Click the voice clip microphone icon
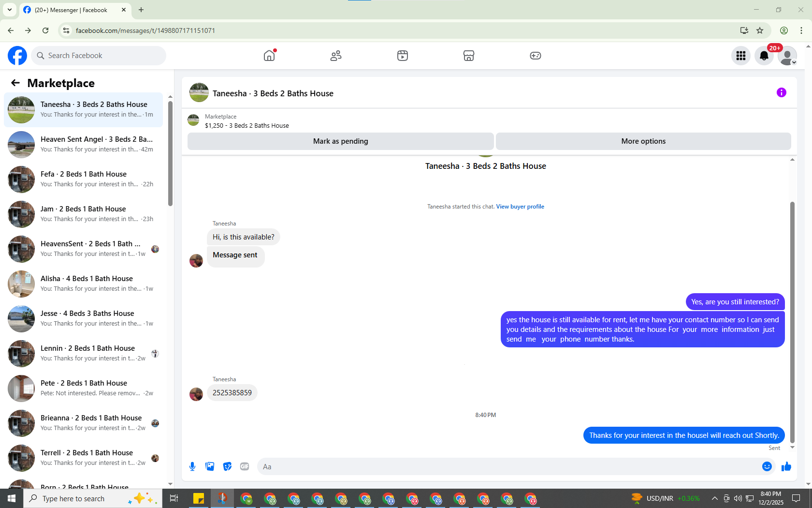The image size is (812, 508). point(192,466)
